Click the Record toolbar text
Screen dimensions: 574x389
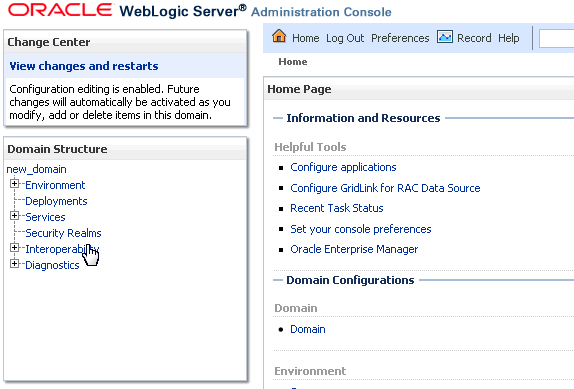point(474,38)
